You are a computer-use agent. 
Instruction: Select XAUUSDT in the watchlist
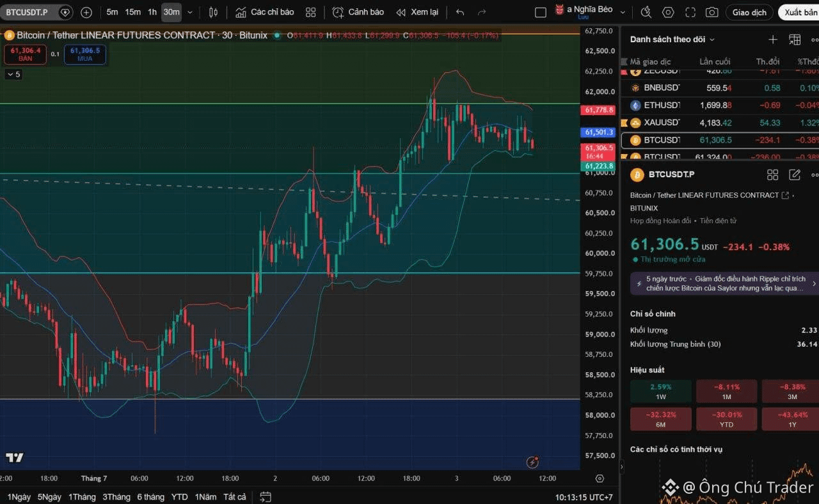pyautogui.click(x=720, y=122)
